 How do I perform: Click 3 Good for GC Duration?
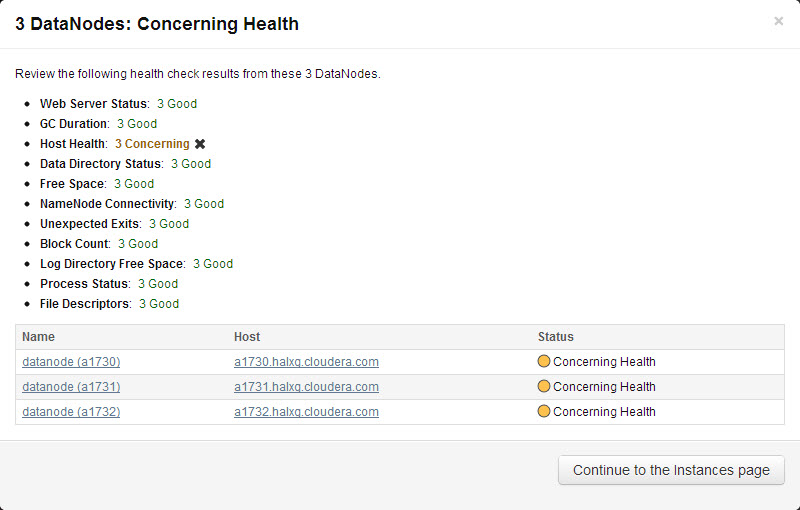pos(137,123)
